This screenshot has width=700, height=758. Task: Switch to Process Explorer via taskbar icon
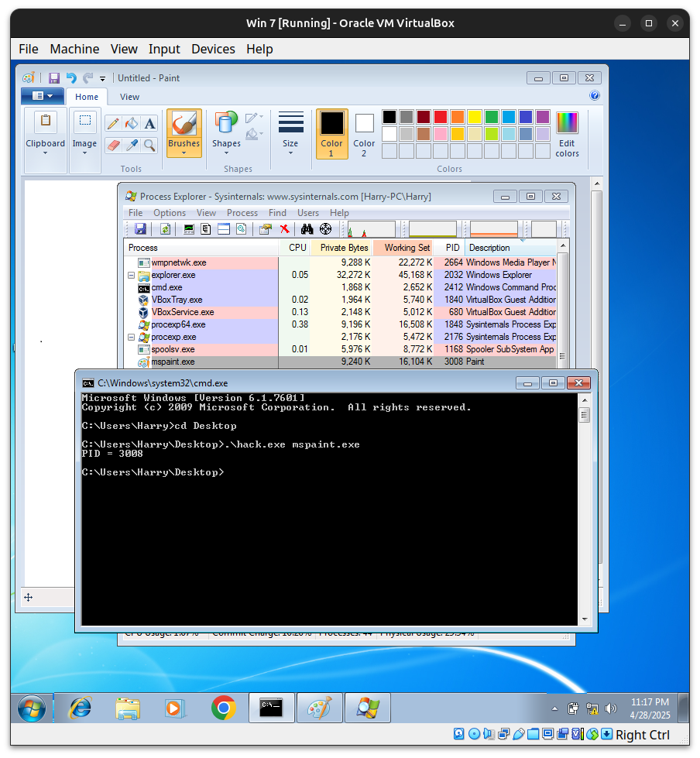click(368, 708)
